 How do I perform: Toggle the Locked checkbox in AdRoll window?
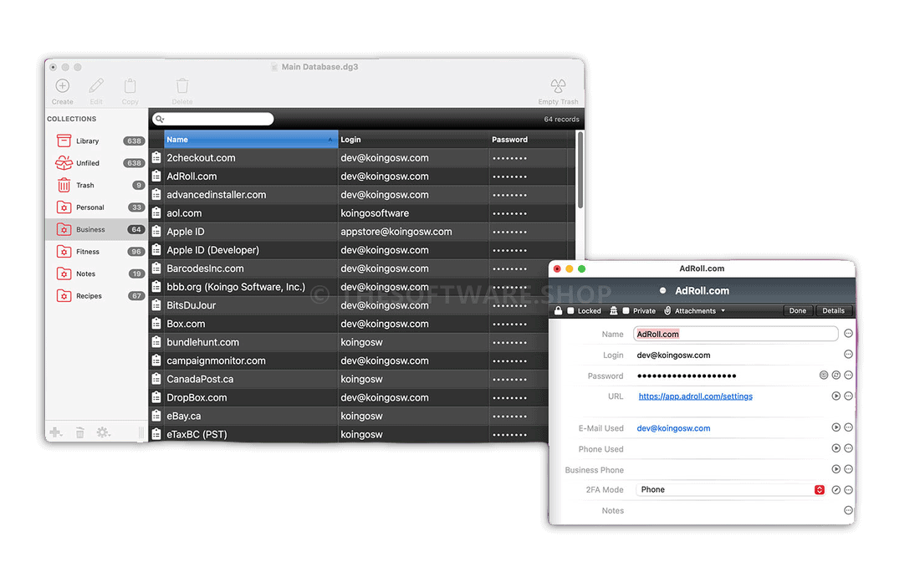pos(570,311)
